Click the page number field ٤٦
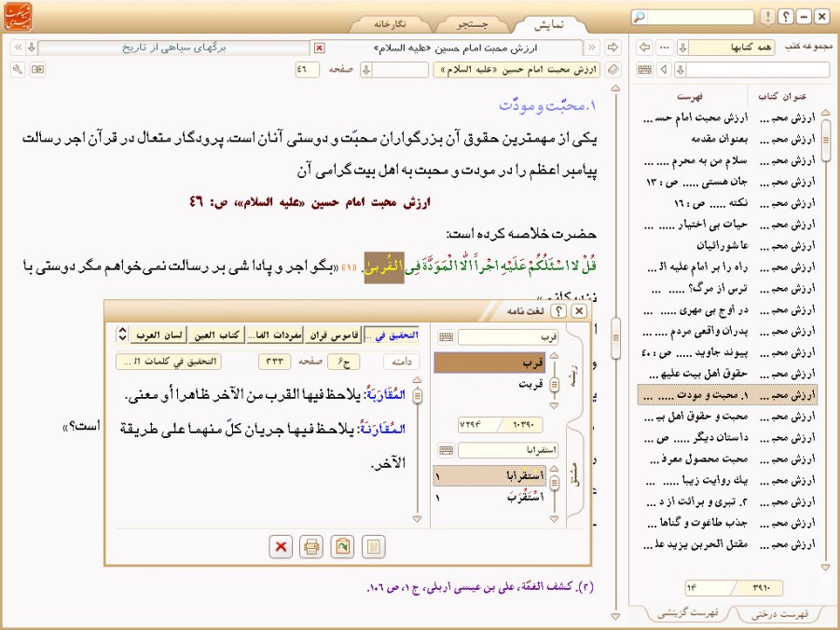The width and height of the screenshot is (840, 630). coord(307,70)
